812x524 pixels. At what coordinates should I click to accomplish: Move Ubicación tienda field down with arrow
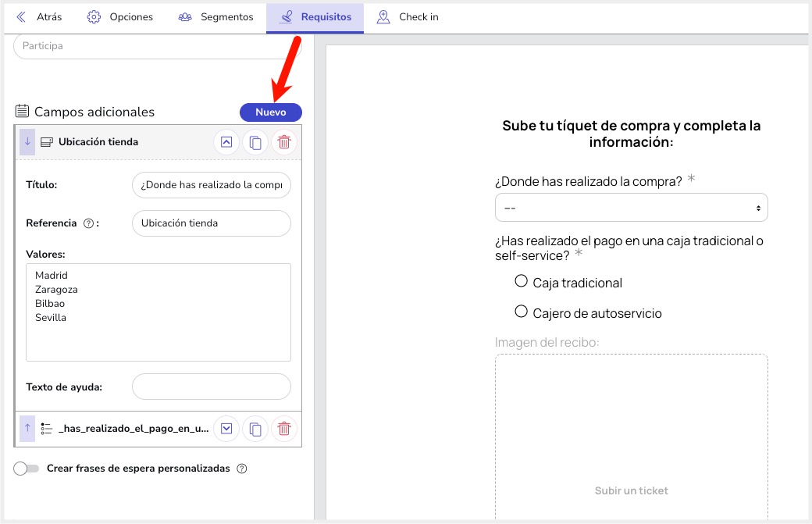tap(27, 142)
